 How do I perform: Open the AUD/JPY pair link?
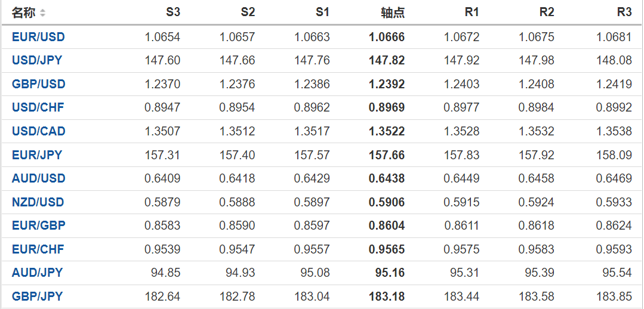coord(37,273)
